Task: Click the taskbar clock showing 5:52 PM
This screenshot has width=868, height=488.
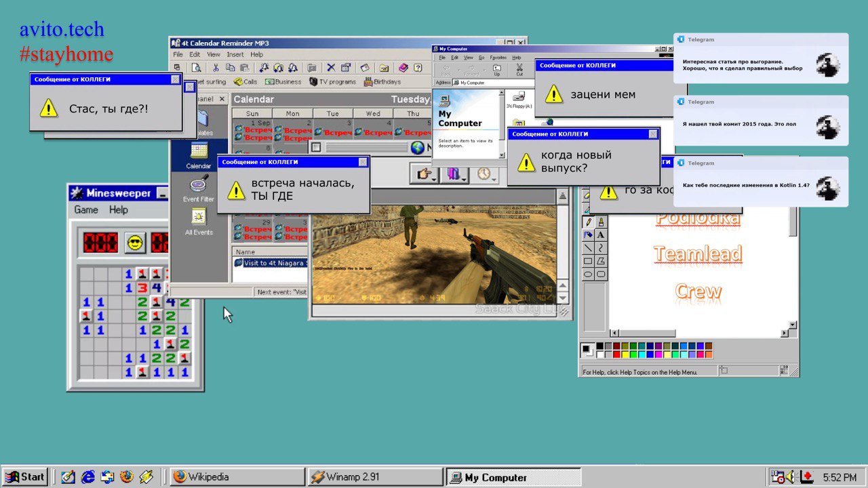Action: coord(840,477)
